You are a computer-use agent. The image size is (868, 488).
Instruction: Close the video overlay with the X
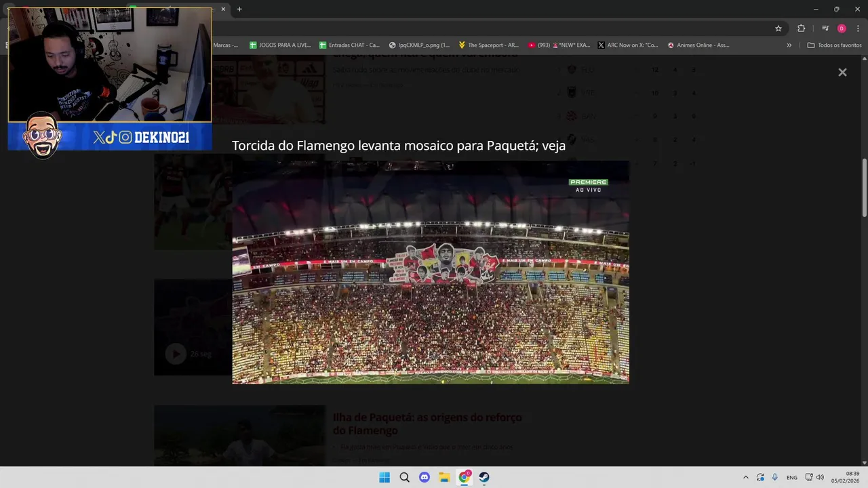(x=842, y=73)
